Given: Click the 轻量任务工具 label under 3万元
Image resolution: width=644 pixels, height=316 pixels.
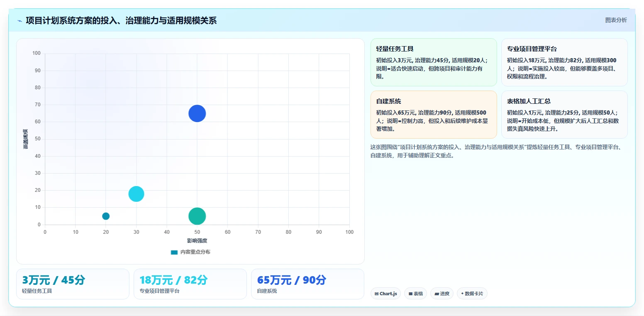Looking at the screenshot, I should point(37,291).
